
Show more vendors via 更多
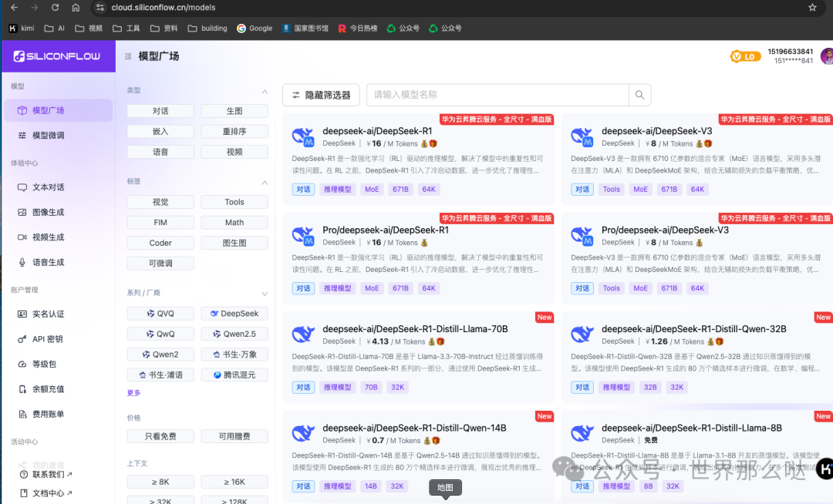click(x=134, y=392)
